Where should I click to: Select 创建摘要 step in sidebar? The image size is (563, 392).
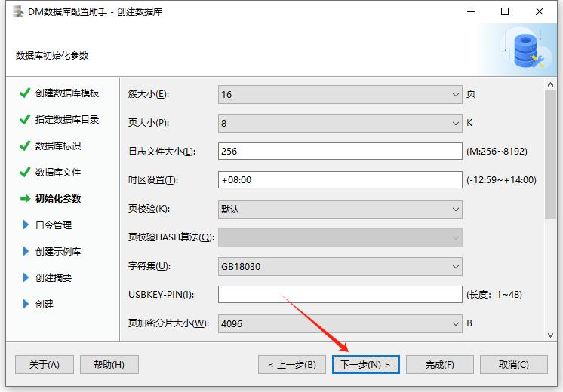(x=53, y=278)
